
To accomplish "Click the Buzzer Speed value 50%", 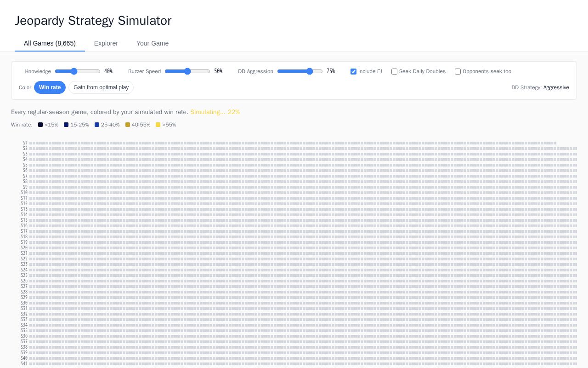I will coord(218,71).
